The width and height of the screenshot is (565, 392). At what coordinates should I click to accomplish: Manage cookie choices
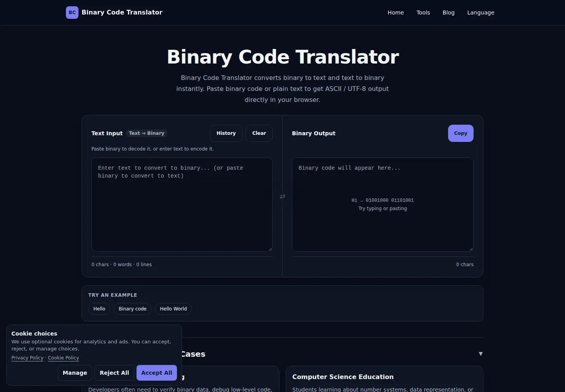coord(75,373)
